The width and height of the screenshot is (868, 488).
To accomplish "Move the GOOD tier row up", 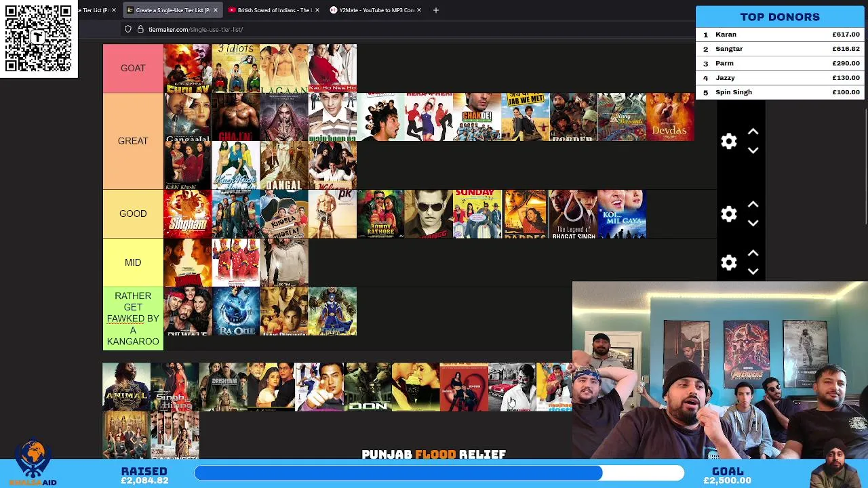I will click(x=753, y=205).
